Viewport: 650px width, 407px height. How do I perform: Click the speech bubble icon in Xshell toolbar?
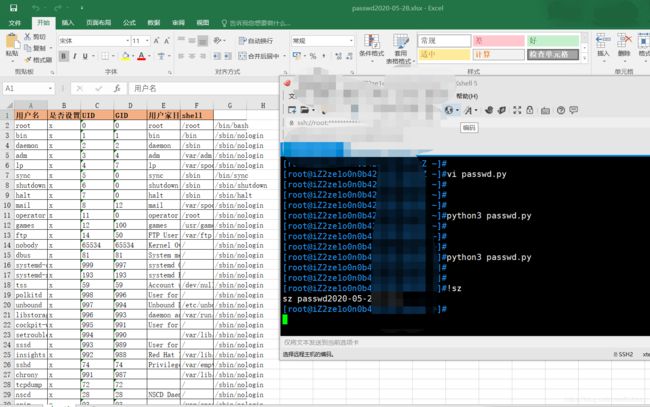[574, 110]
